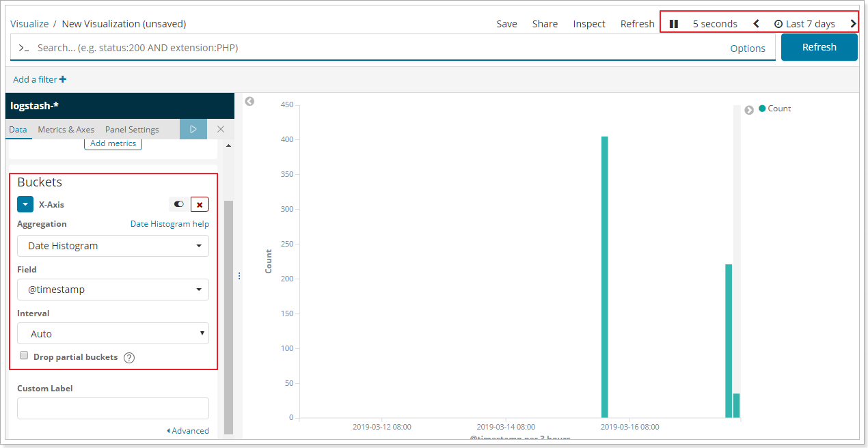Step the time range forward with the right chevron
This screenshot has height=448, width=868.
click(x=853, y=24)
